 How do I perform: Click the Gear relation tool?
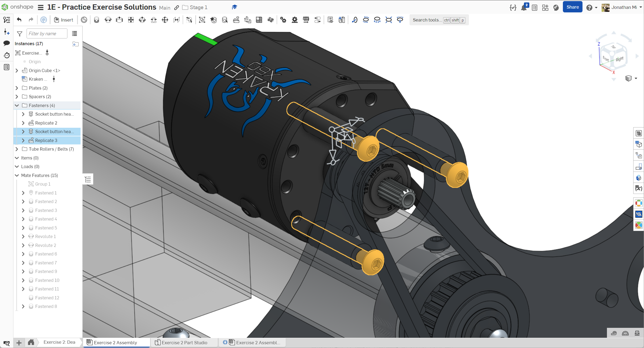283,20
